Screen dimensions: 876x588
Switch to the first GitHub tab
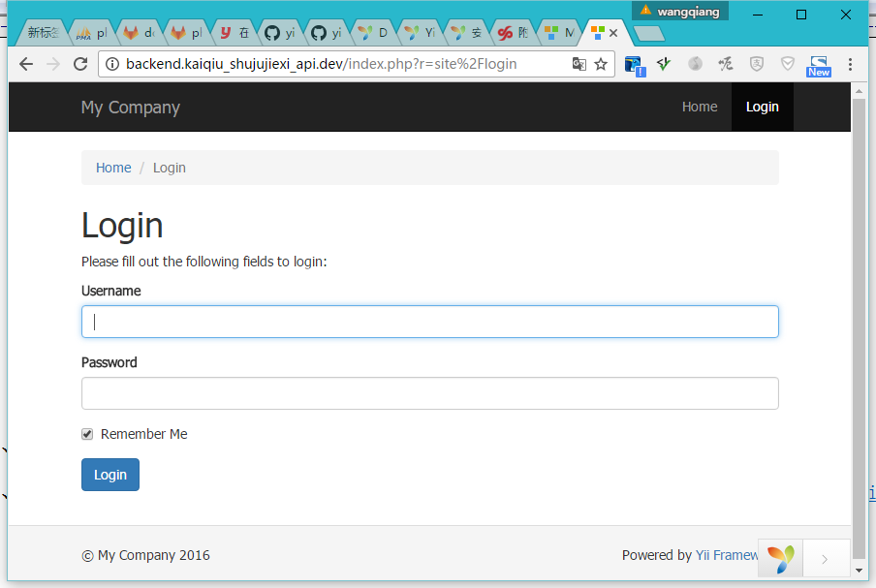pos(280,33)
